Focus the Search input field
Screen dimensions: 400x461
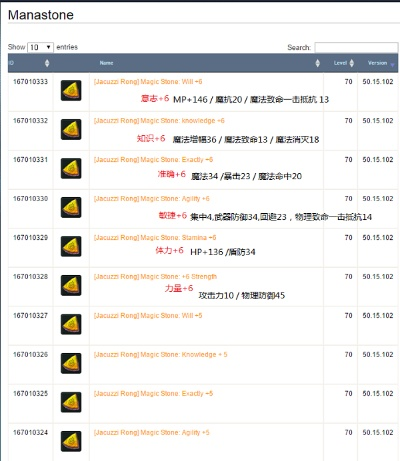tap(356, 47)
